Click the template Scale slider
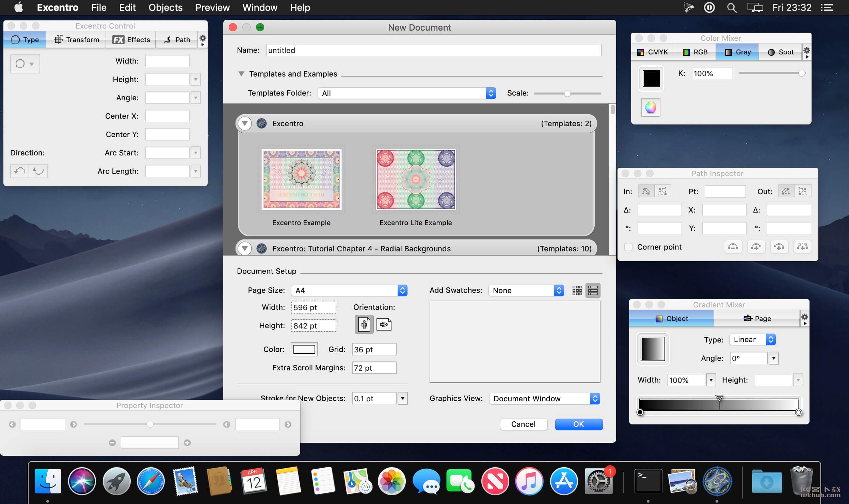This screenshot has height=504, width=849. 567,93
